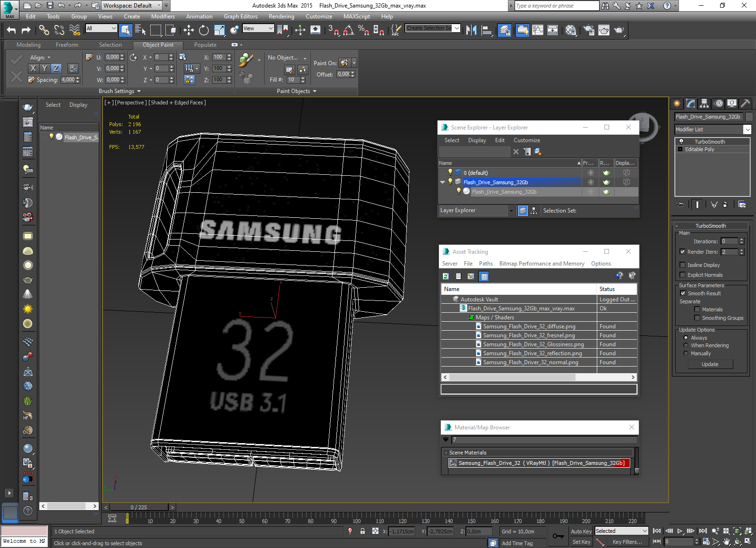
Task: Enable the Explicit Normals checkbox
Action: tap(682, 275)
